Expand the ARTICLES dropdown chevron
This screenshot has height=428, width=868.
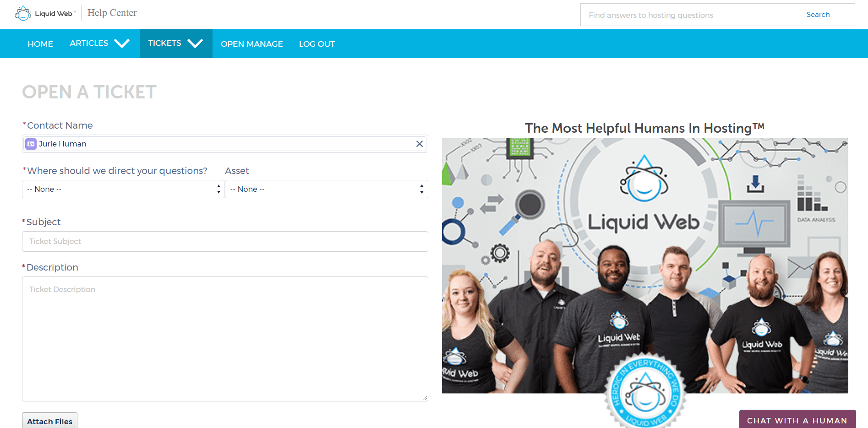(122, 43)
